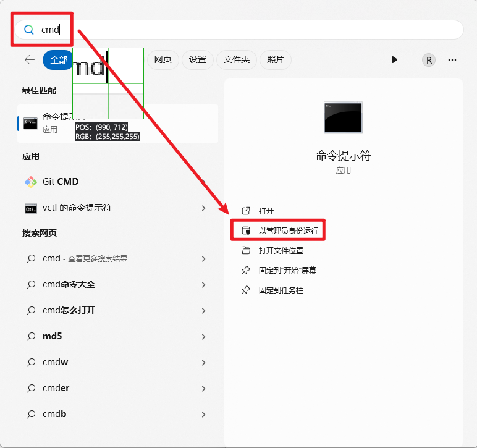Switch to the 设置 filter tab
Viewport: 477px width, 448px height.
pos(198,60)
